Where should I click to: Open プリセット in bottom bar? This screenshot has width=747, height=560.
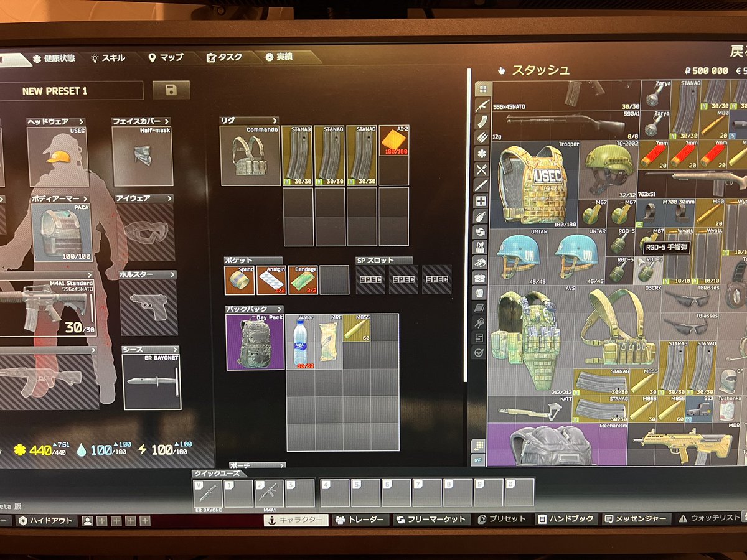tap(503, 520)
